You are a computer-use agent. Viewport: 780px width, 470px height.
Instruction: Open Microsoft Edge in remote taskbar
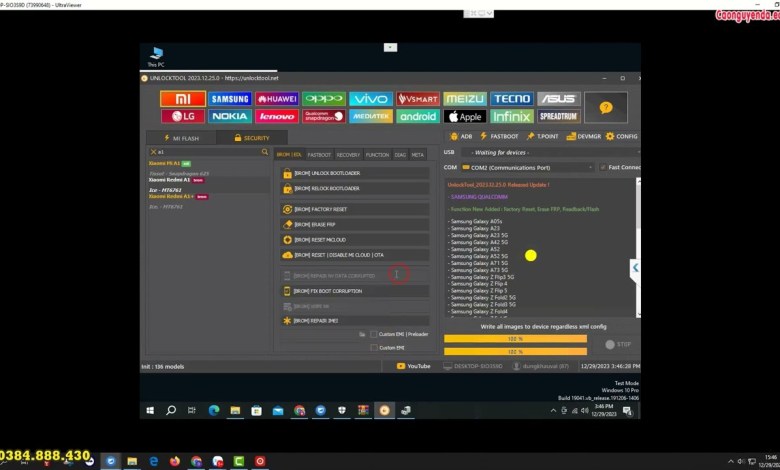[214, 410]
